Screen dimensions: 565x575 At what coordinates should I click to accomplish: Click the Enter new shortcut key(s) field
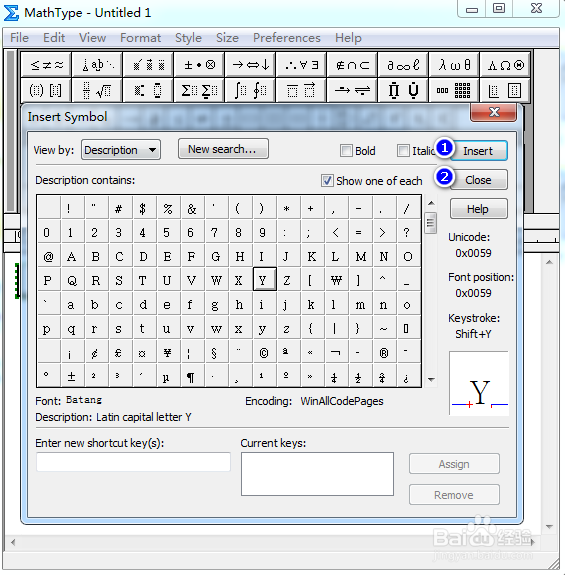[133, 462]
